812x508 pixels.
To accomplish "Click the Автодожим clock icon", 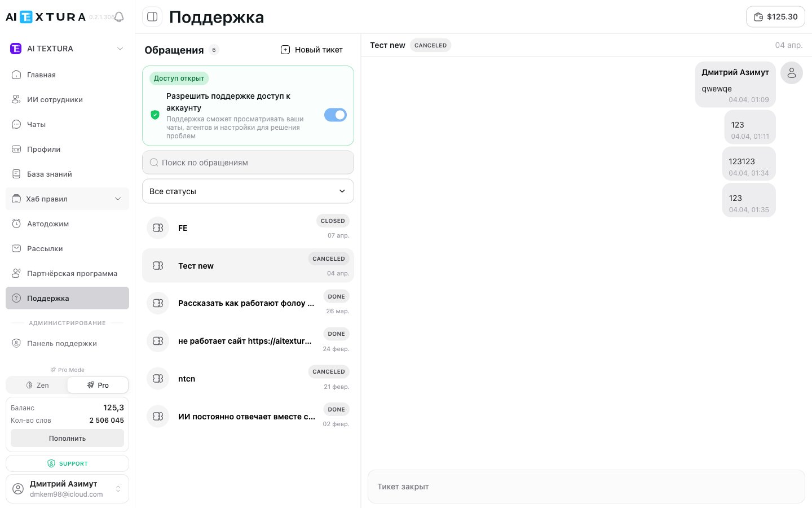I will [16, 224].
